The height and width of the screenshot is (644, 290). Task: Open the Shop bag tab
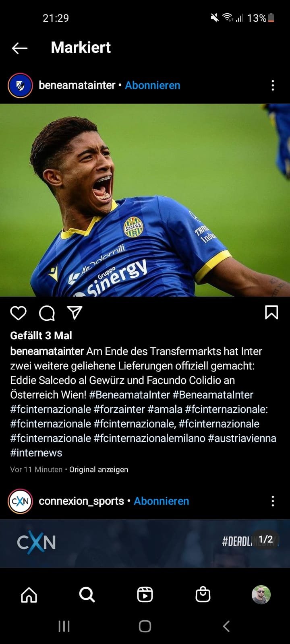click(203, 594)
